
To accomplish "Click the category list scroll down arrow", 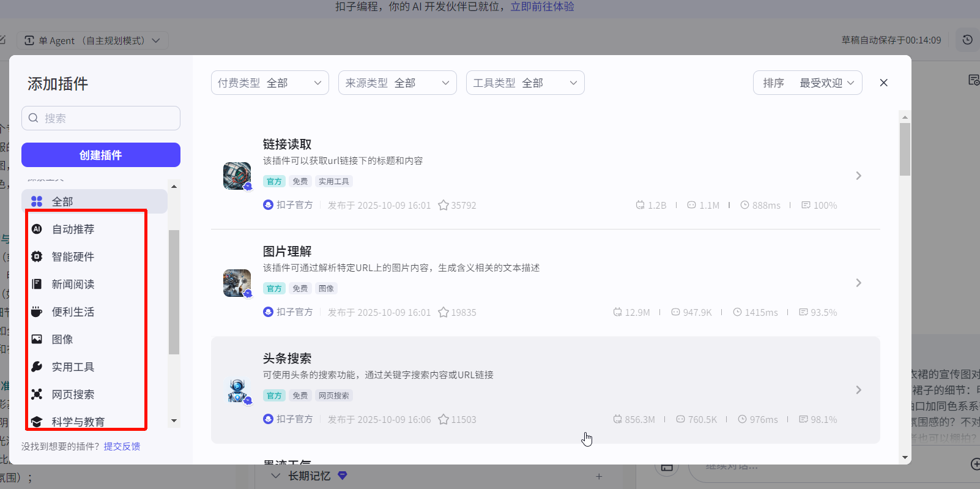I will (x=174, y=420).
